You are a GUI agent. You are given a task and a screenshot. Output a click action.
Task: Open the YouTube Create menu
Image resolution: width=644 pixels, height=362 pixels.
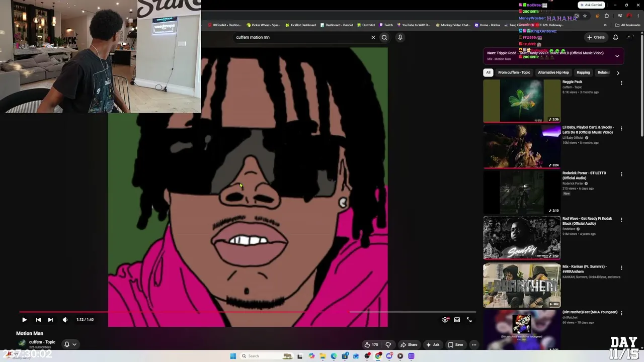coord(596,37)
